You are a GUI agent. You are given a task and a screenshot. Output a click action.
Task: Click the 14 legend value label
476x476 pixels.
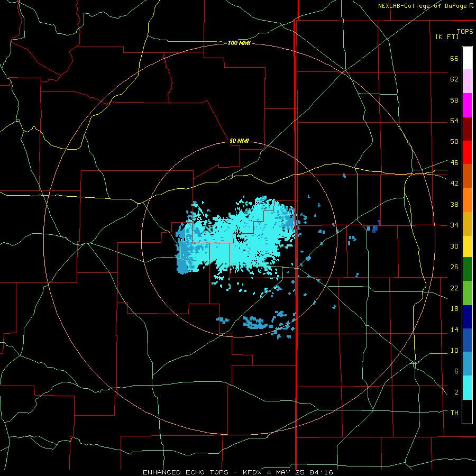coord(454,329)
